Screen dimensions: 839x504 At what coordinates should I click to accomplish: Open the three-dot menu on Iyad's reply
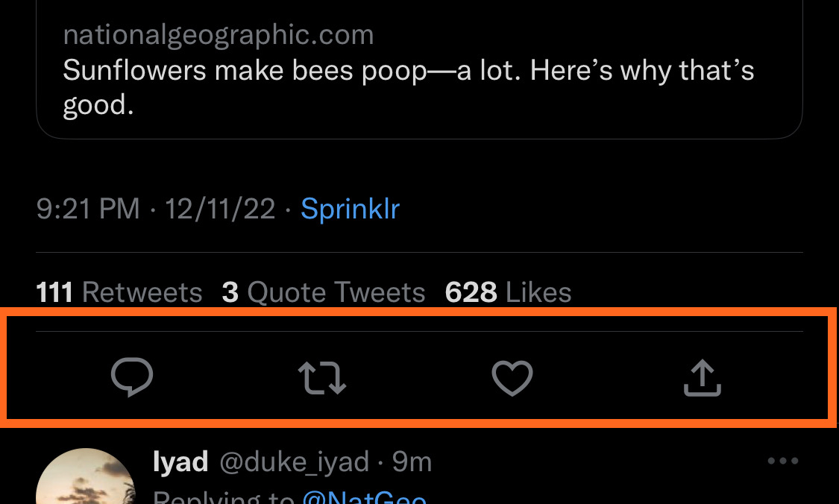[782, 462]
